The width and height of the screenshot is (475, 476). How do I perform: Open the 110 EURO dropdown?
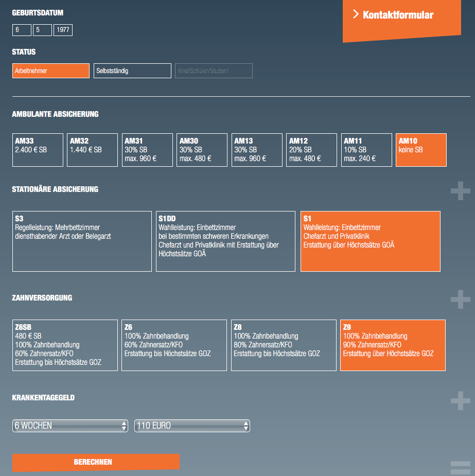[192, 426]
